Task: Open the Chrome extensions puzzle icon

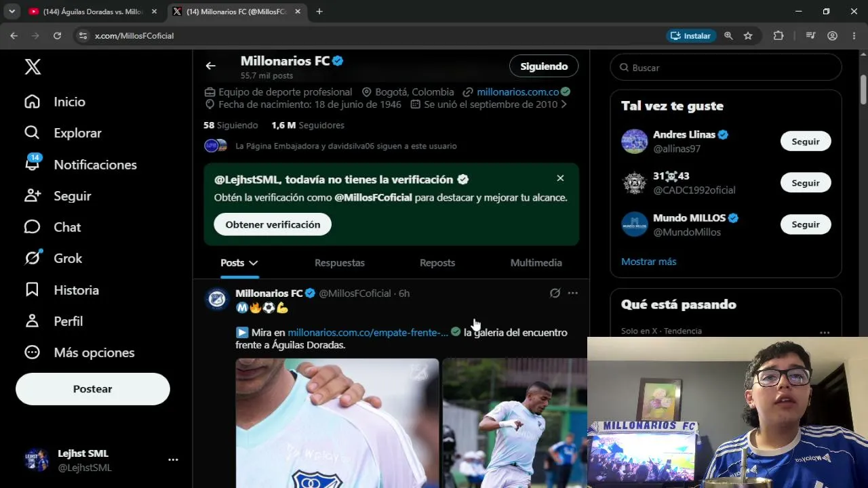Action: pos(778,36)
